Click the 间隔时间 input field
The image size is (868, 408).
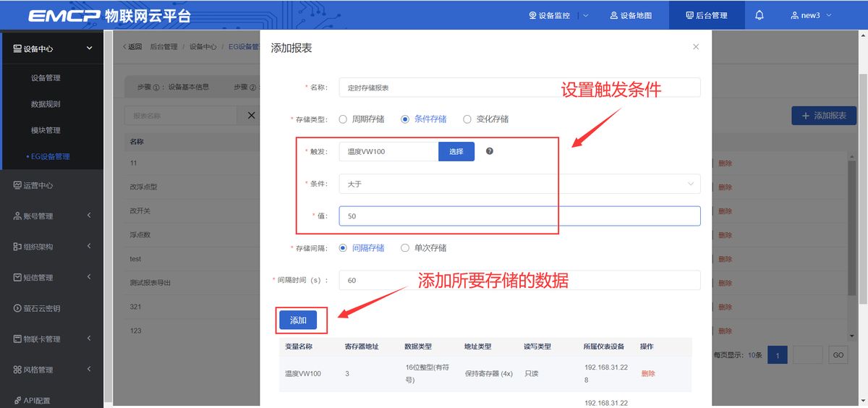tap(519, 281)
